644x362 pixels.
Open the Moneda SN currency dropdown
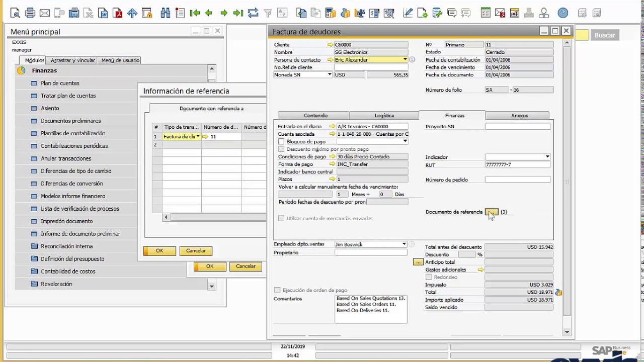tap(330, 75)
